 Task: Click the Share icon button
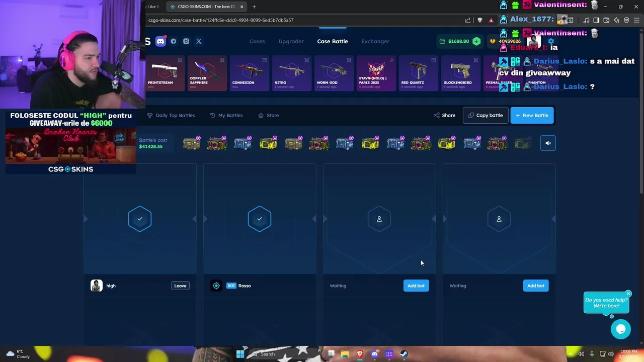point(444,115)
